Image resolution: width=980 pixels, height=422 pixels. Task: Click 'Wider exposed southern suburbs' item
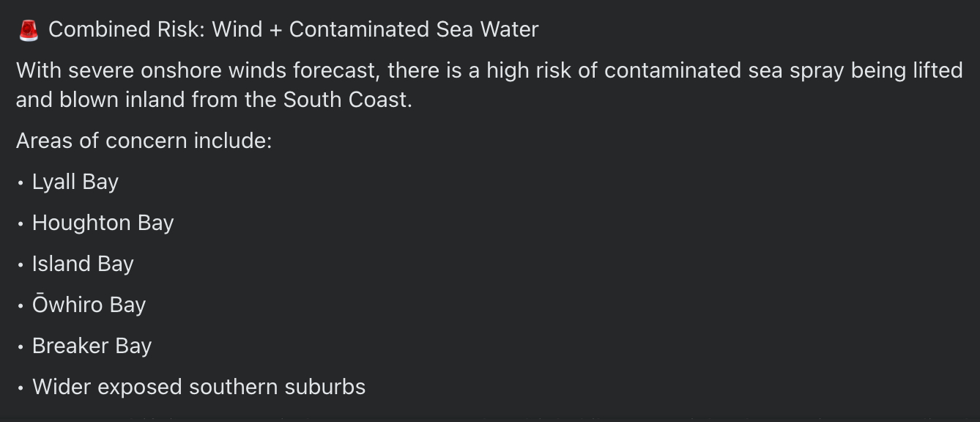coord(198,387)
